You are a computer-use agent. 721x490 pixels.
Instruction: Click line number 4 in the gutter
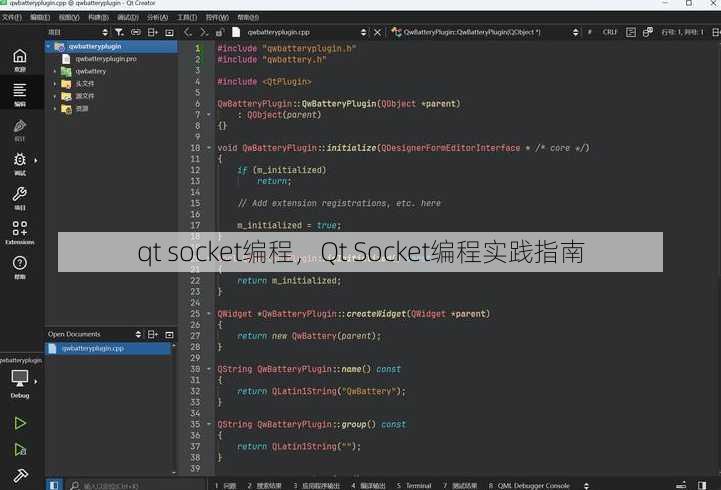click(x=197, y=81)
